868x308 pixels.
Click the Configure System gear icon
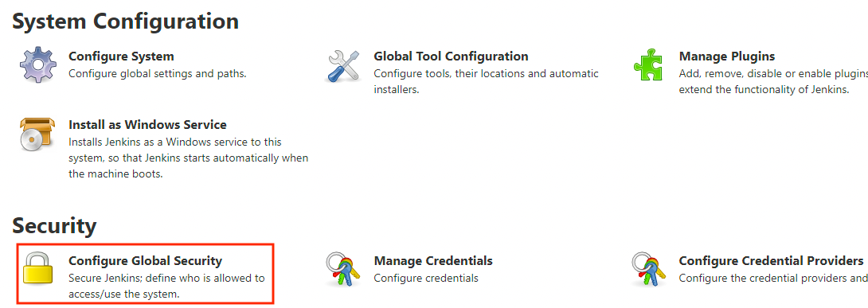tap(37, 64)
